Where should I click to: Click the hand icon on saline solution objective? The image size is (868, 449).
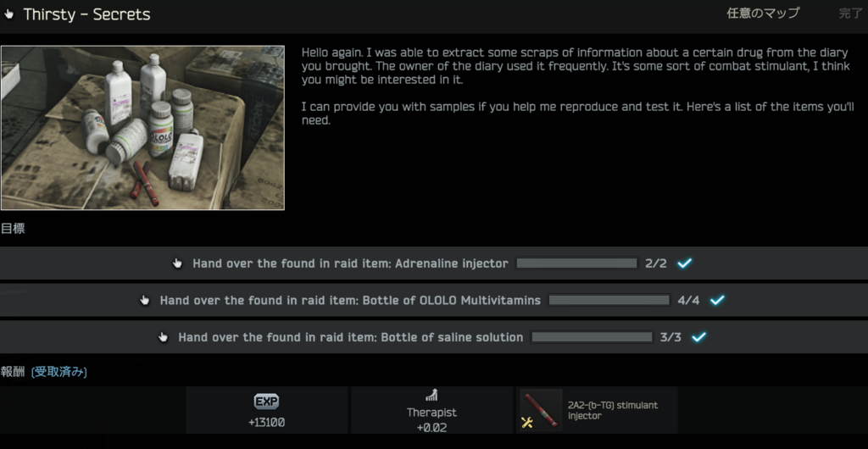pyautogui.click(x=163, y=337)
